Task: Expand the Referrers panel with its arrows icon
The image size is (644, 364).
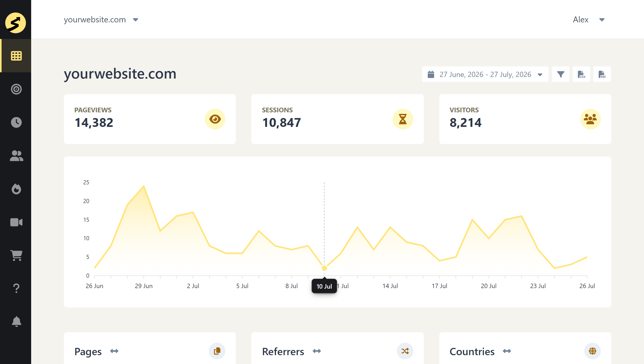Action: tap(317, 351)
